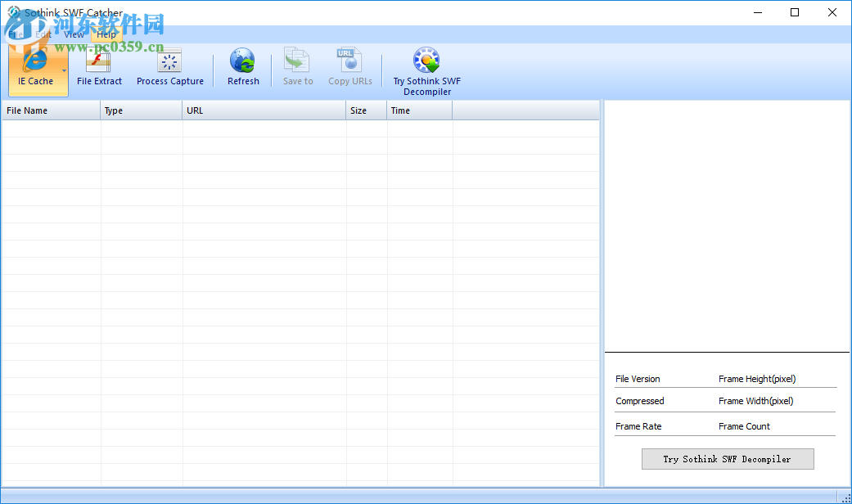Screen dimensions: 852x504
Task: Click the resize grip in the bottom-right corner
Action: tap(846, 498)
